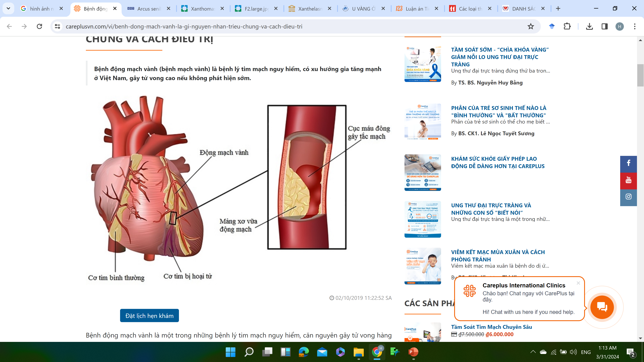Open a new browser tab
The height and width of the screenshot is (362, 644).
coord(558,9)
